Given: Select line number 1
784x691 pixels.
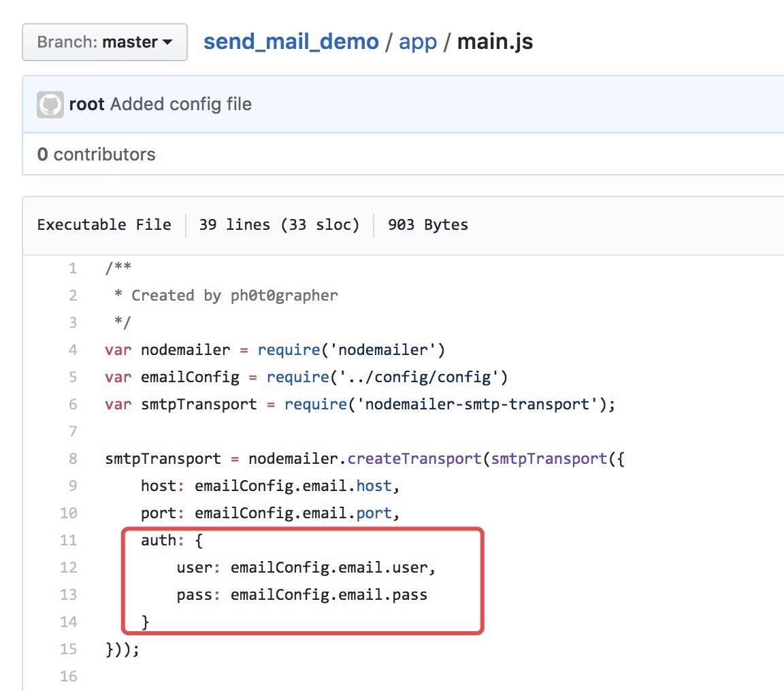Looking at the screenshot, I should coord(73,268).
